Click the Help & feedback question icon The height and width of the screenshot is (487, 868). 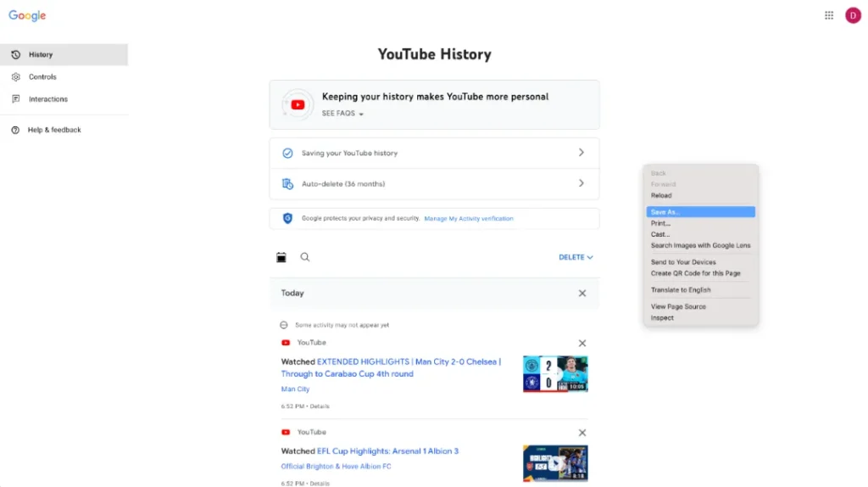tap(15, 130)
